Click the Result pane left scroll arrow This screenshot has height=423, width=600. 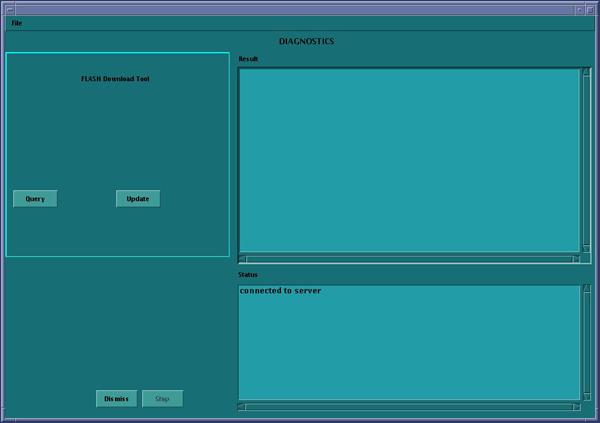tap(243, 260)
